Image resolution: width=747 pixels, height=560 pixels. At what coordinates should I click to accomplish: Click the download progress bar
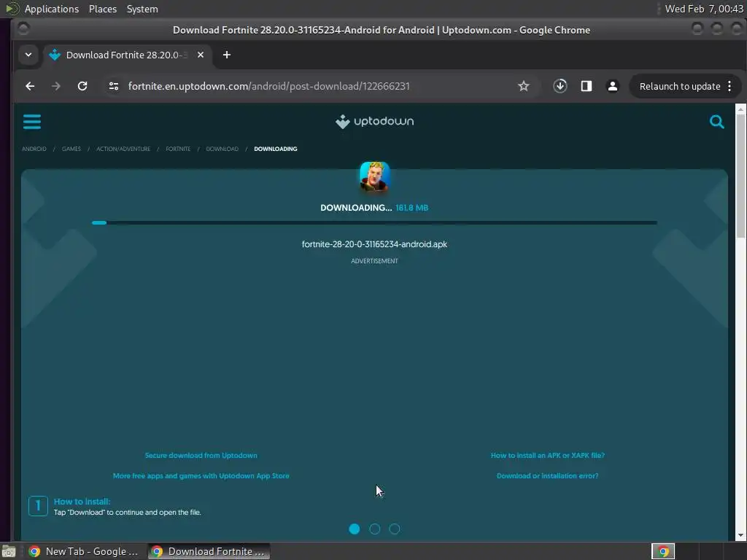[x=374, y=222]
